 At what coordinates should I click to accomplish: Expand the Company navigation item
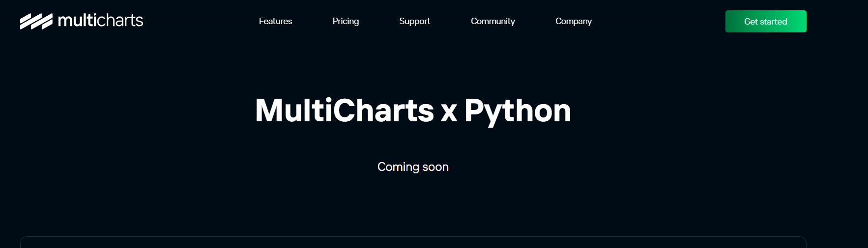(x=573, y=21)
